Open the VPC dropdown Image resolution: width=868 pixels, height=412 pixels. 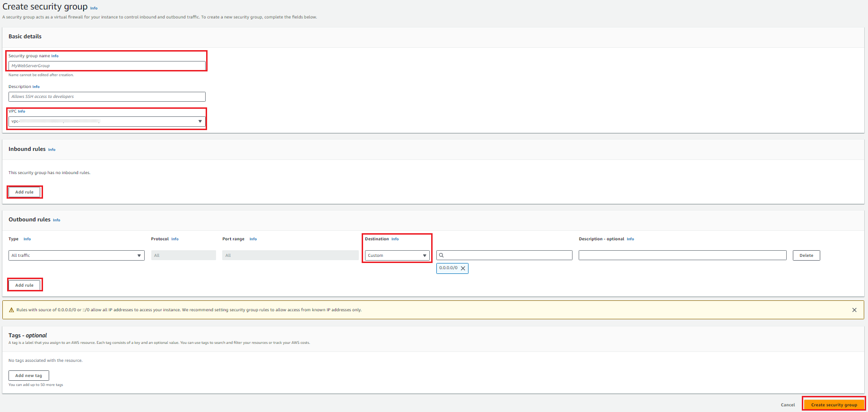tap(107, 122)
